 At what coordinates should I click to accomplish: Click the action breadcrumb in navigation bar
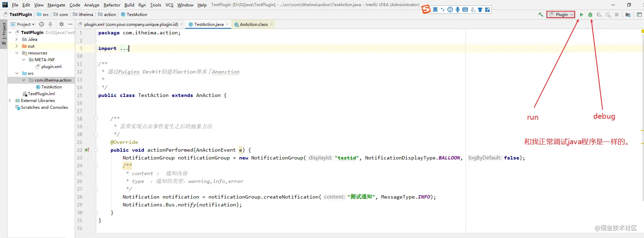(x=107, y=14)
